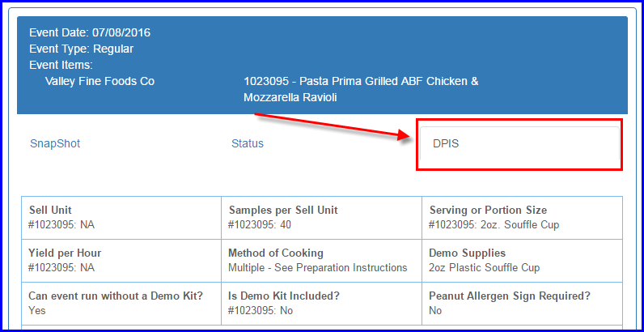Viewport: 644px width, 332px height.
Task: Click the Demo Supplies heading
Action: 467,253
